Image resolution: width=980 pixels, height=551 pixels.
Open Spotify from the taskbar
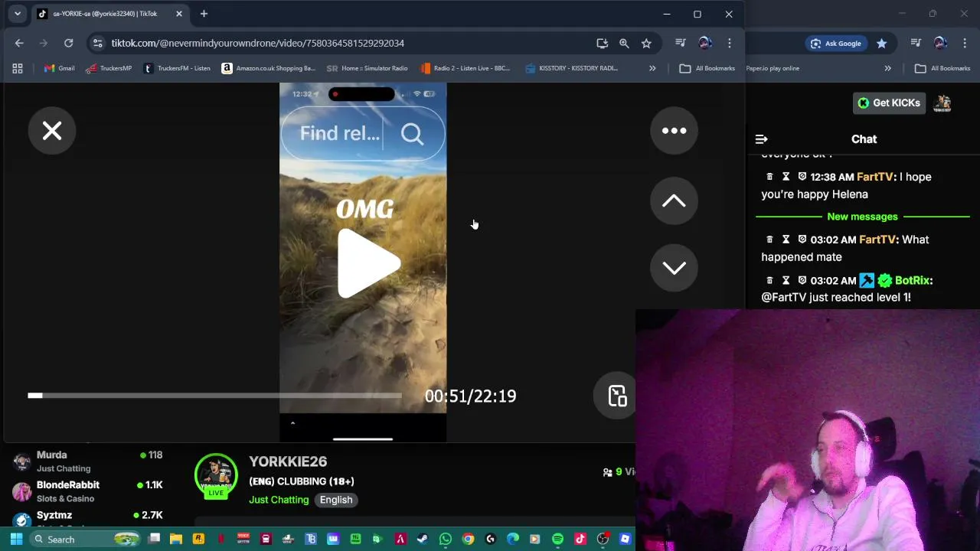click(x=557, y=539)
